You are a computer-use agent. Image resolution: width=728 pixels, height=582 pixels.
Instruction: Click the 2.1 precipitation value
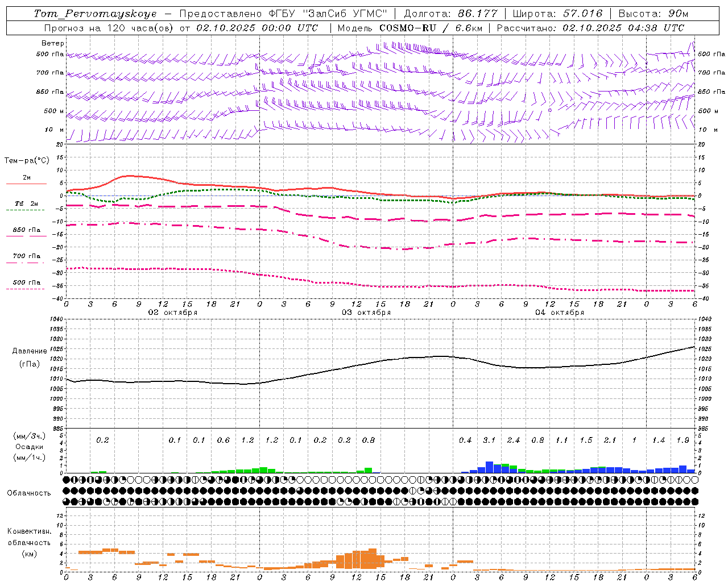[x=610, y=440]
